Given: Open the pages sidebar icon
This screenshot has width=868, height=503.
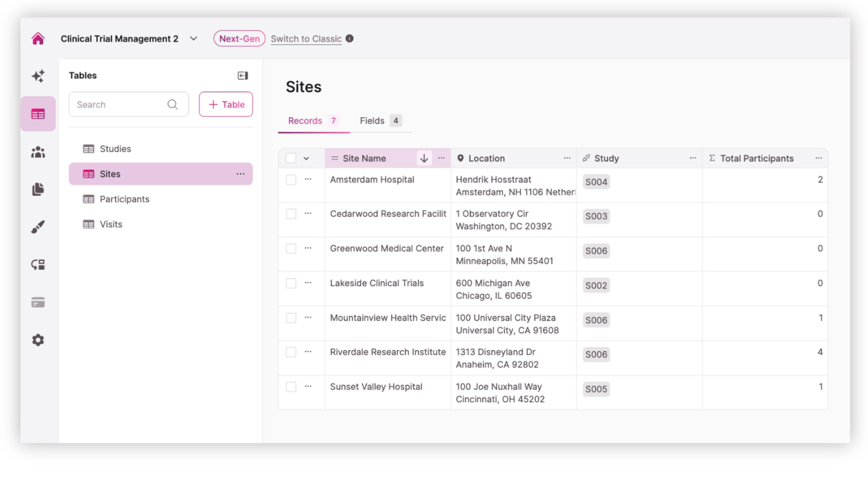Looking at the screenshot, I should click(38, 189).
